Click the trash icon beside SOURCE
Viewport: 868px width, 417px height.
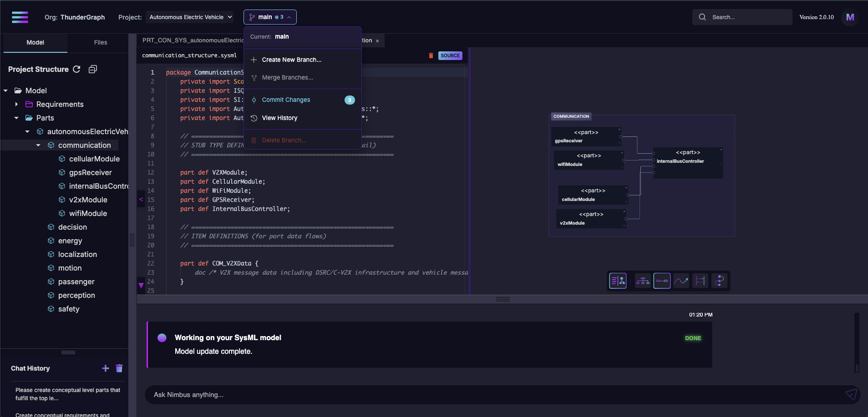point(431,55)
